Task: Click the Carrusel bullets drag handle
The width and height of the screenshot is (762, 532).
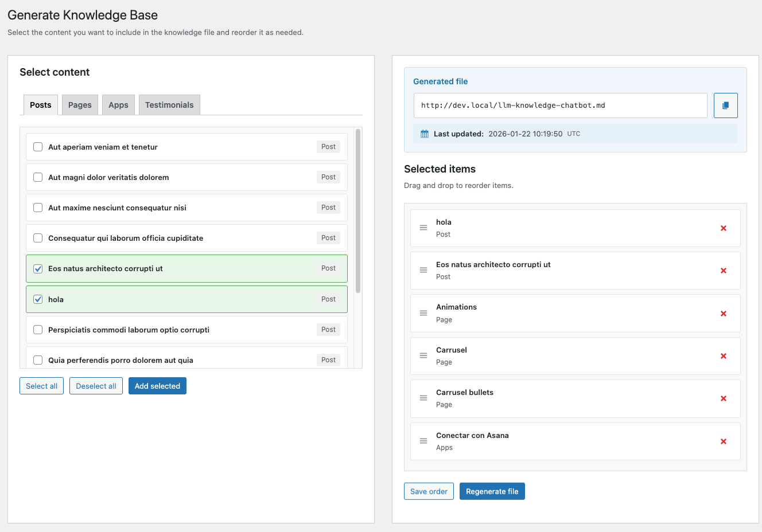Action: point(423,398)
